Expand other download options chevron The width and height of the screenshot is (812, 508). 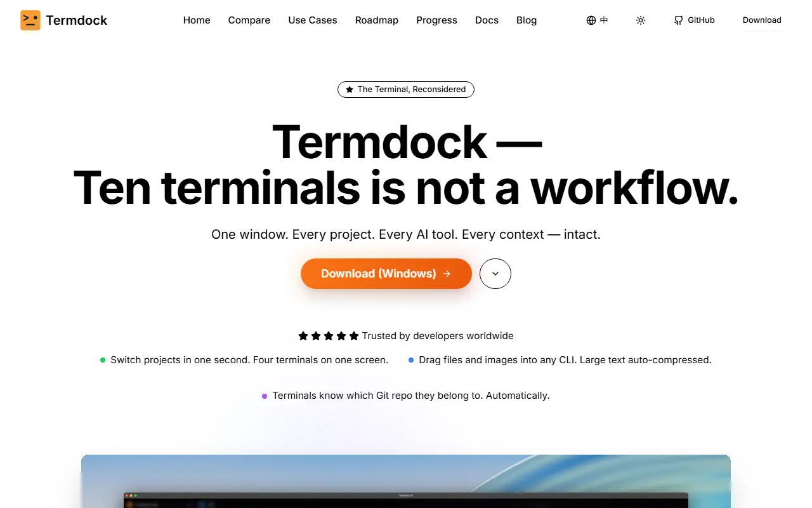tap(495, 274)
